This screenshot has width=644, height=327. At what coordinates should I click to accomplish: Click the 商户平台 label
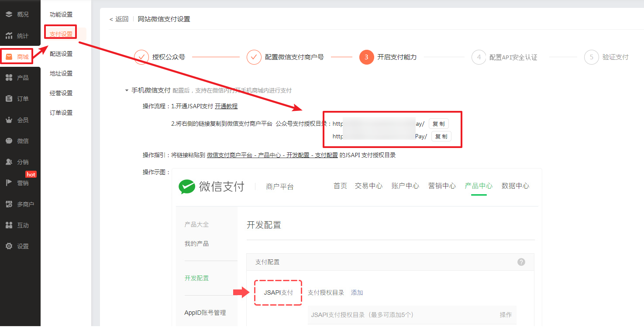pos(280,187)
